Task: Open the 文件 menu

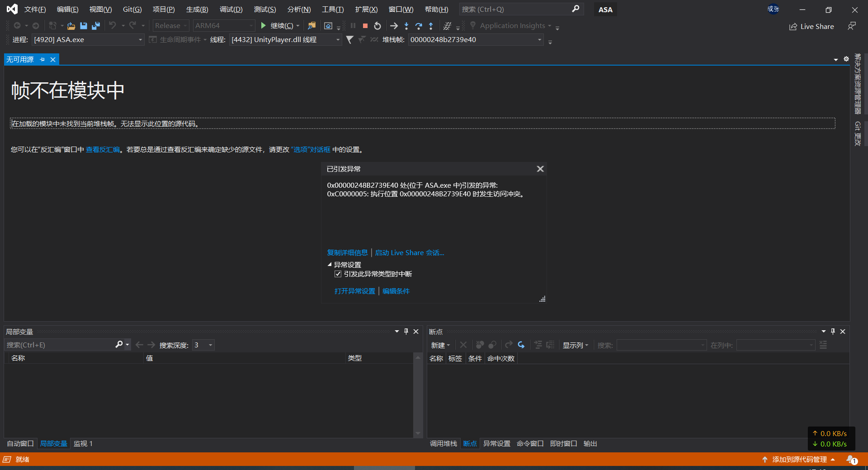Action: 35,9
